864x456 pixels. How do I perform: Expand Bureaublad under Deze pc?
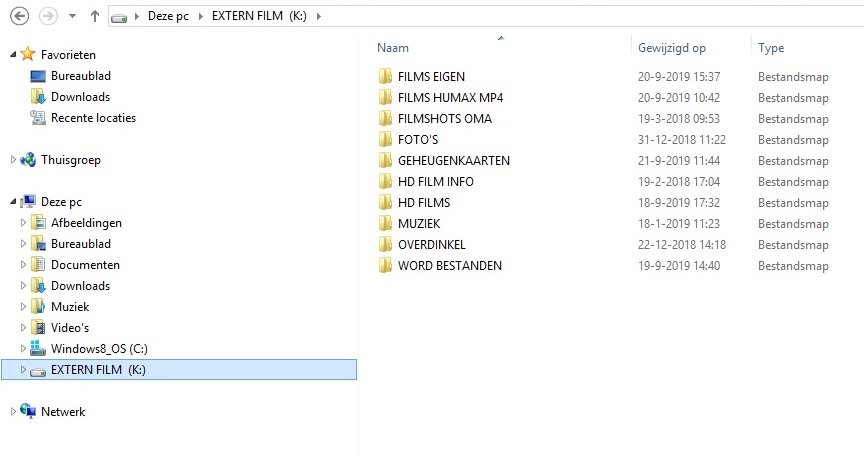coord(23,243)
